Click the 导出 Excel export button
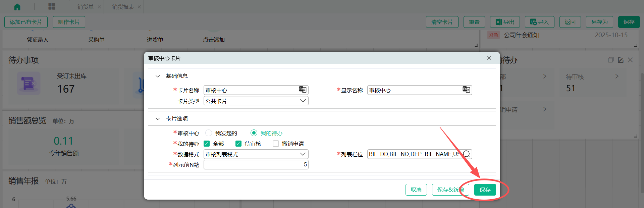 [505, 22]
